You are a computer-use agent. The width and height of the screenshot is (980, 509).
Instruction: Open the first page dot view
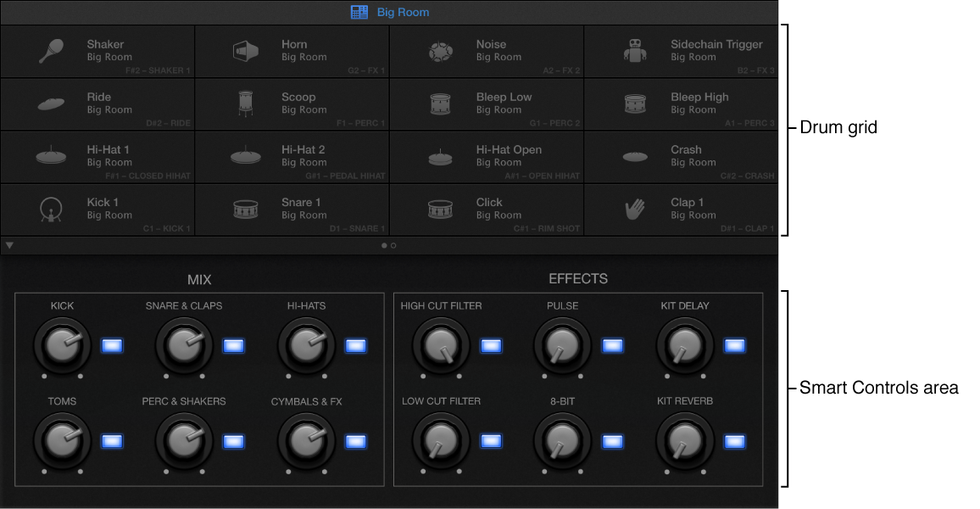[x=385, y=246]
